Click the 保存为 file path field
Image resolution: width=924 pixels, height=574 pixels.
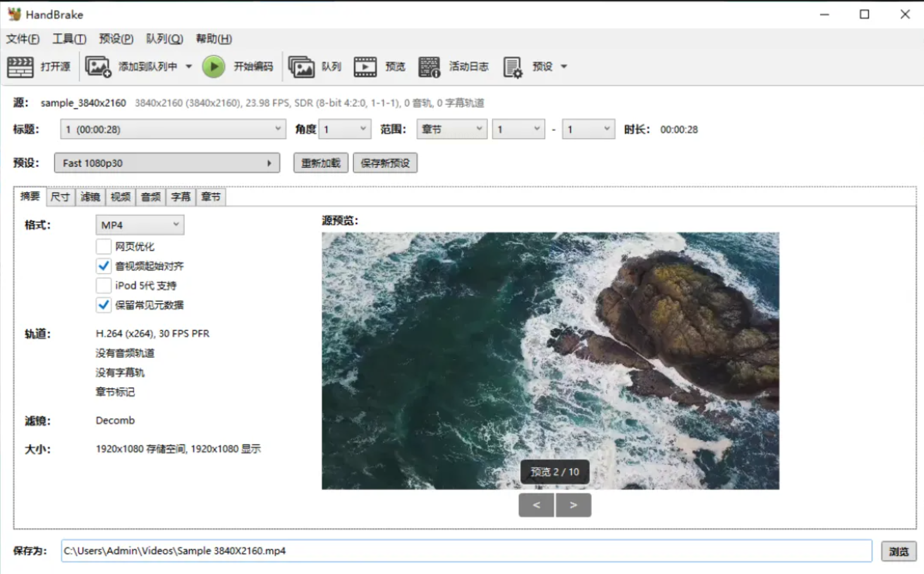click(466, 551)
